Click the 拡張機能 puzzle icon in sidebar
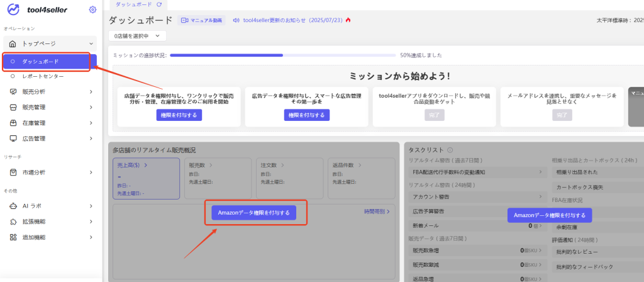 13,222
